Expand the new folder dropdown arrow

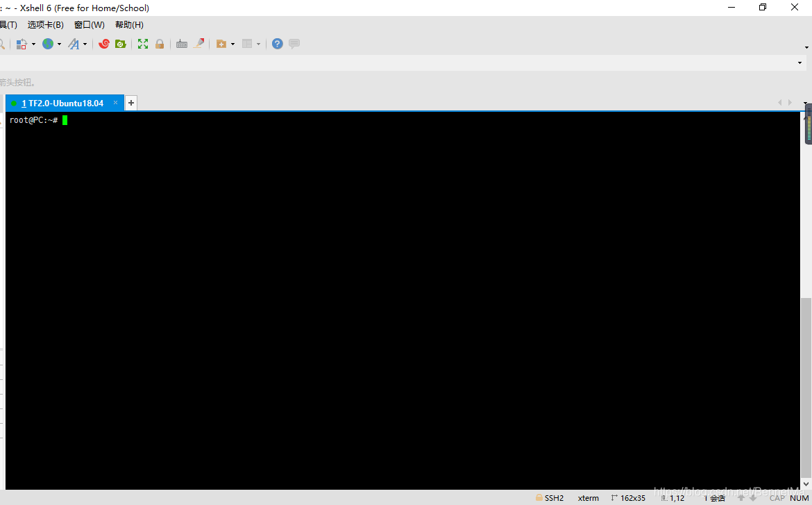click(x=232, y=44)
